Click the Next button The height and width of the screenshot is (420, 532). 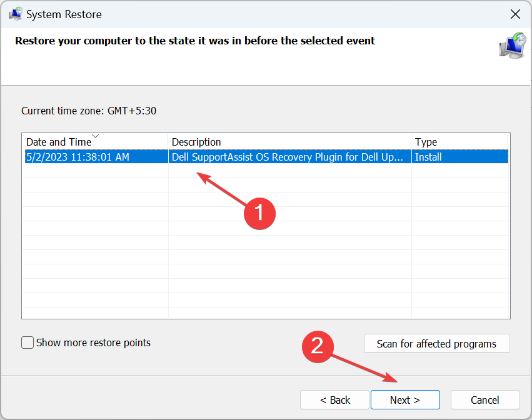click(405, 400)
